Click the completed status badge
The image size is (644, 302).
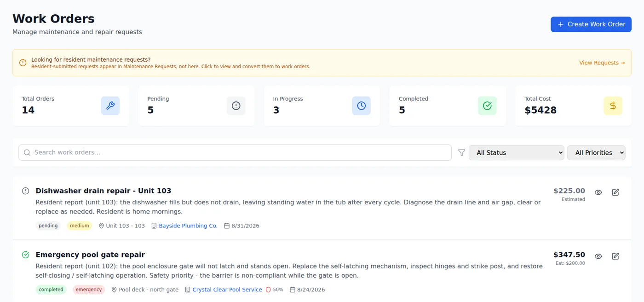(x=51, y=290)
